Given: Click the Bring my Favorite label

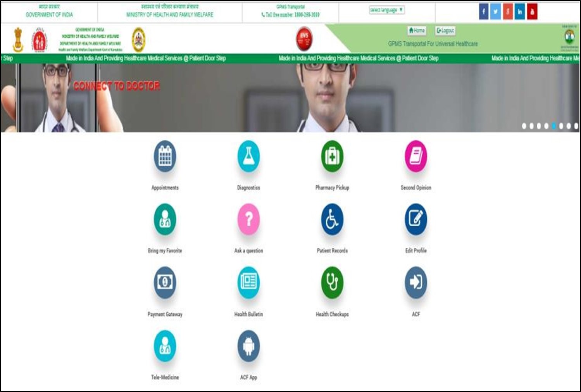Looking at the screenshot, I should point(165,251).
